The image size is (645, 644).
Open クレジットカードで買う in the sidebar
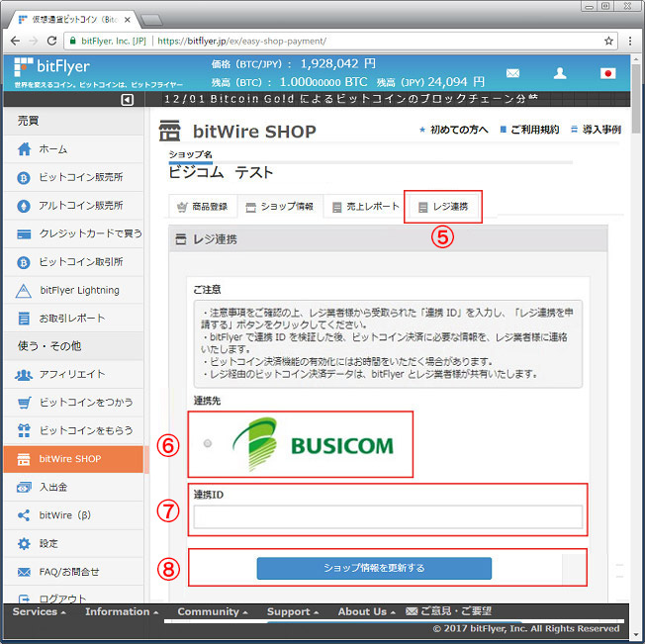point(73,233)
